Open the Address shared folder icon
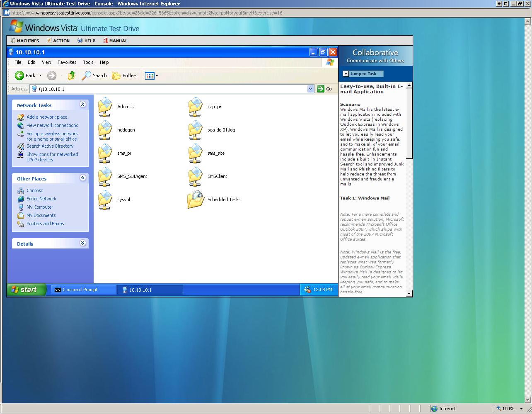 (105, 107)
